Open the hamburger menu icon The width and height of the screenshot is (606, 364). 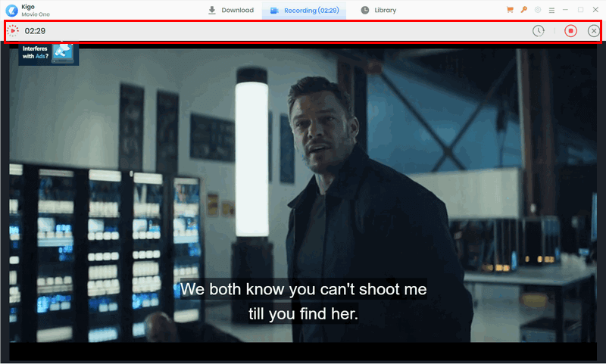(551, 10)
